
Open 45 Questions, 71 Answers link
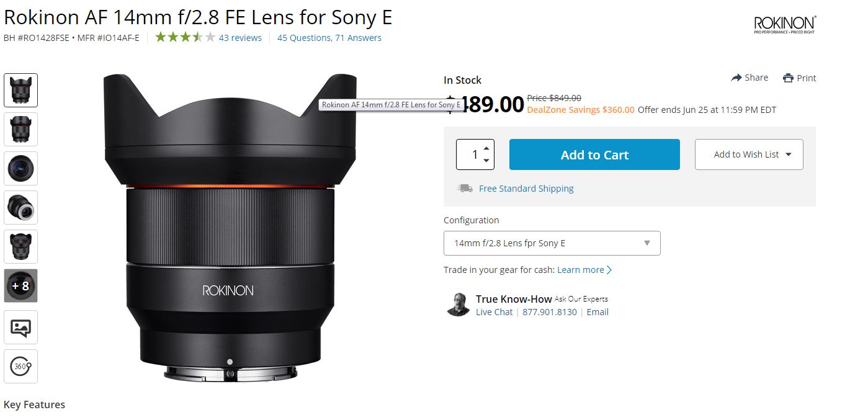click(x=329, y=38)
